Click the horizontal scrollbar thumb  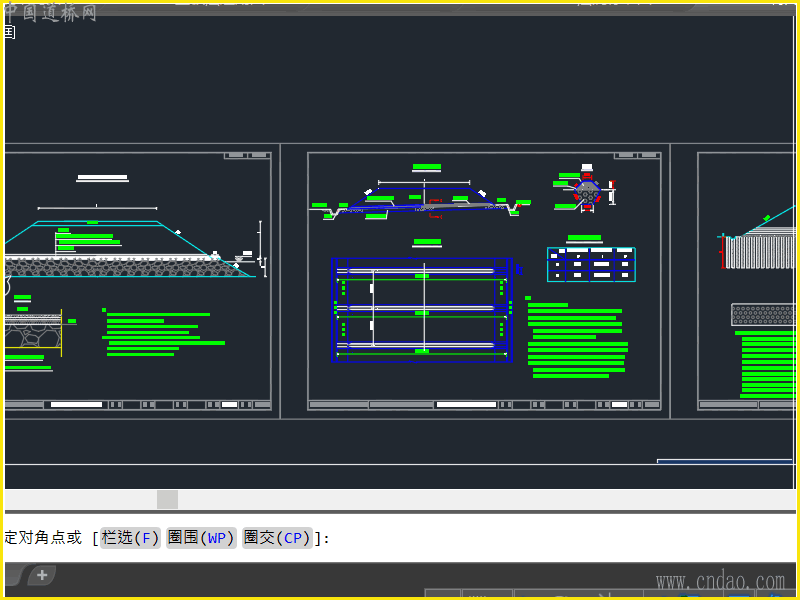tap(167, 499)
